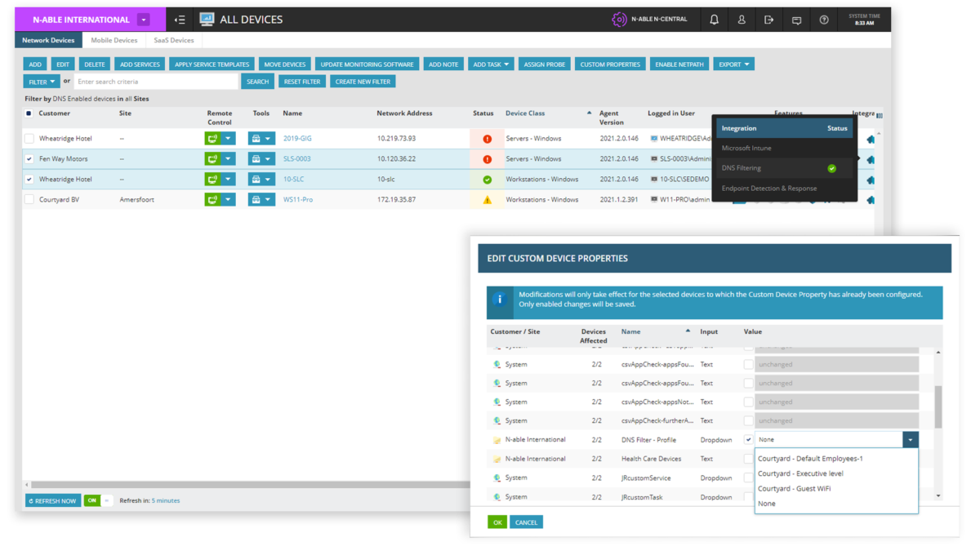The height and width of the screenshot is (551, 980).
Task: Open the Export dropdown
Action: [733, 64]
